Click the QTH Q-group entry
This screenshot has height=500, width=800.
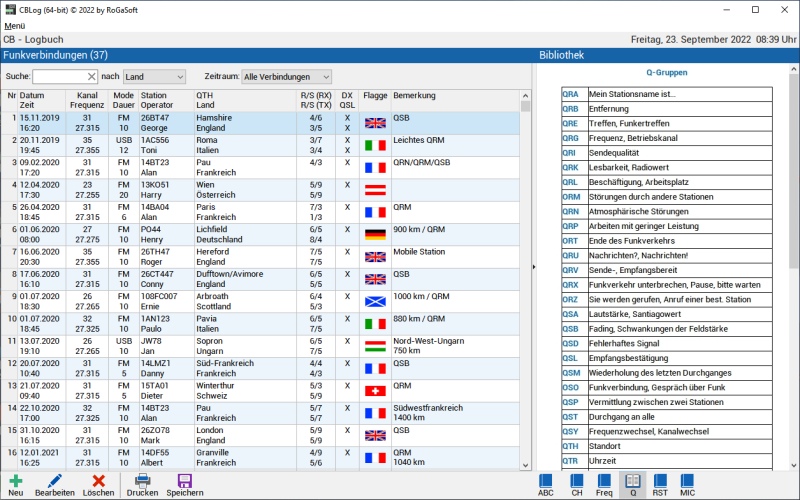pos(570,447)
